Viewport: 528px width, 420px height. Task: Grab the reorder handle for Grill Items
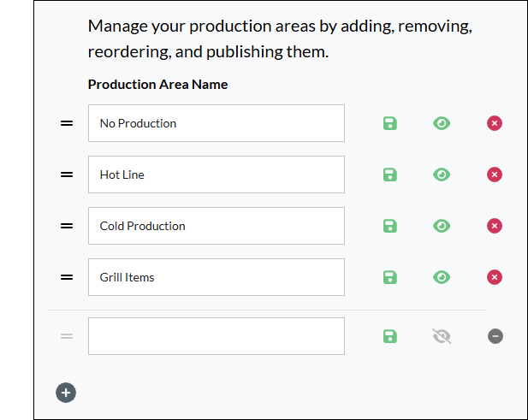pos(67,277)
